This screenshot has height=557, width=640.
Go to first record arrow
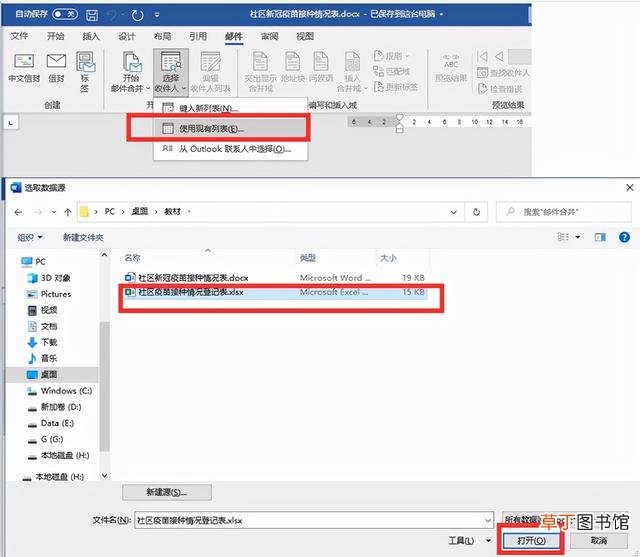[x=482, y=56]
